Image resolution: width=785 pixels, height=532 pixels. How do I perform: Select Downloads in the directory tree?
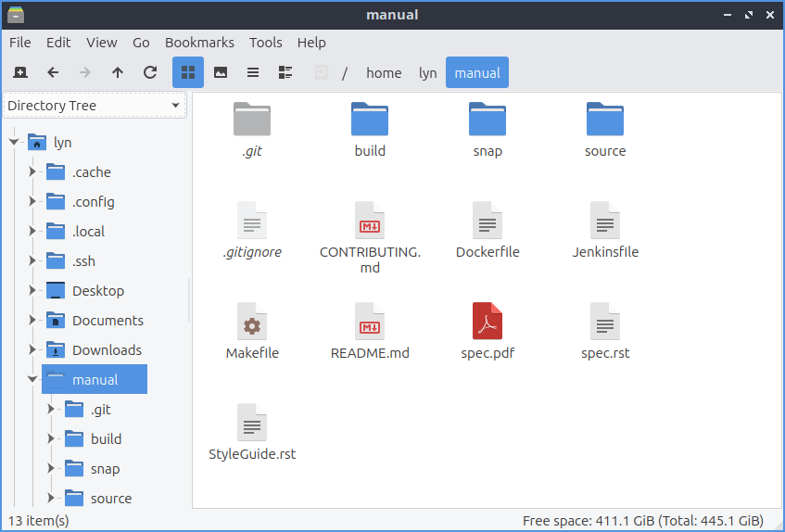point(107,350)
